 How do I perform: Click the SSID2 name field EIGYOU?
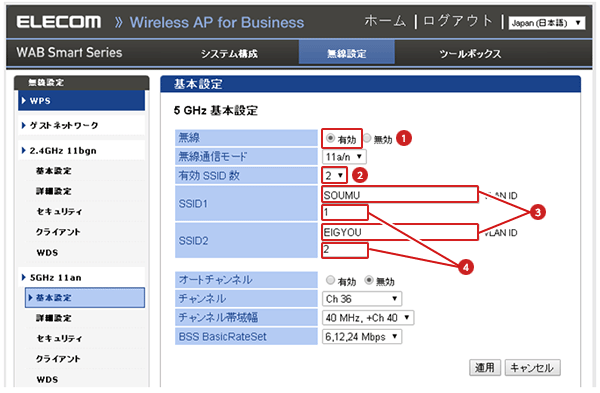(x=400, y=232)
